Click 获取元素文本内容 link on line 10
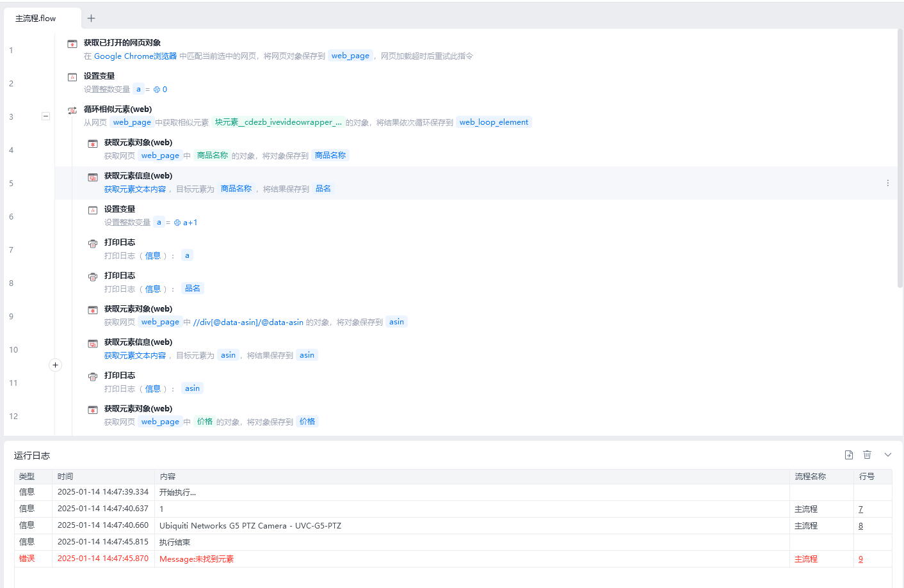This screenshot has width=904, height=588. pyautogui.click(x=135, y=356)
